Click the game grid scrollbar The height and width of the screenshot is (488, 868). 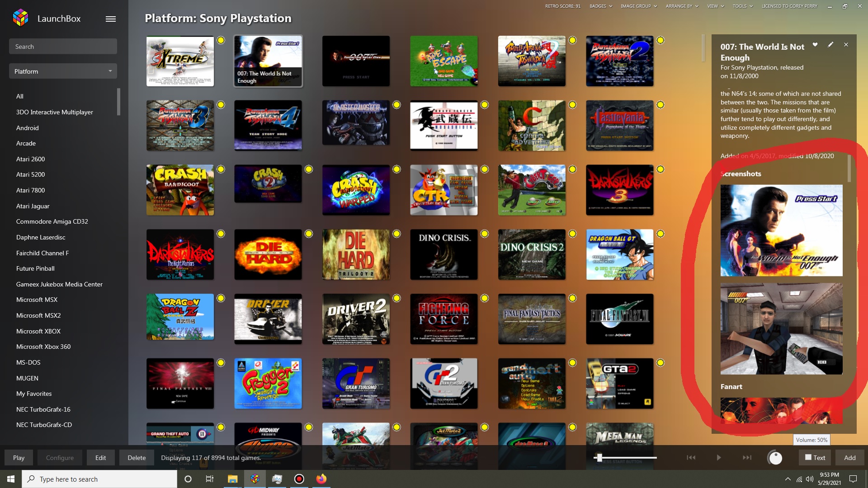[x=703, y=48]
